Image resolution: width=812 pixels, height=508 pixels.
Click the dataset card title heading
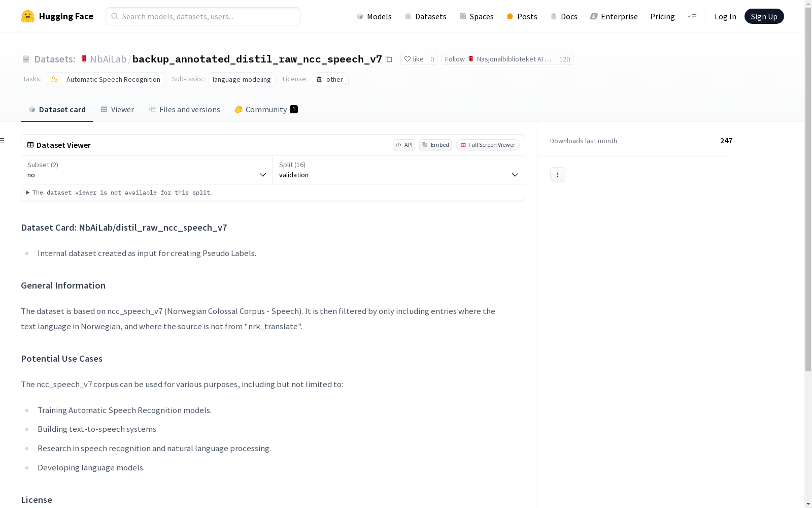click(x=124, y=228)
